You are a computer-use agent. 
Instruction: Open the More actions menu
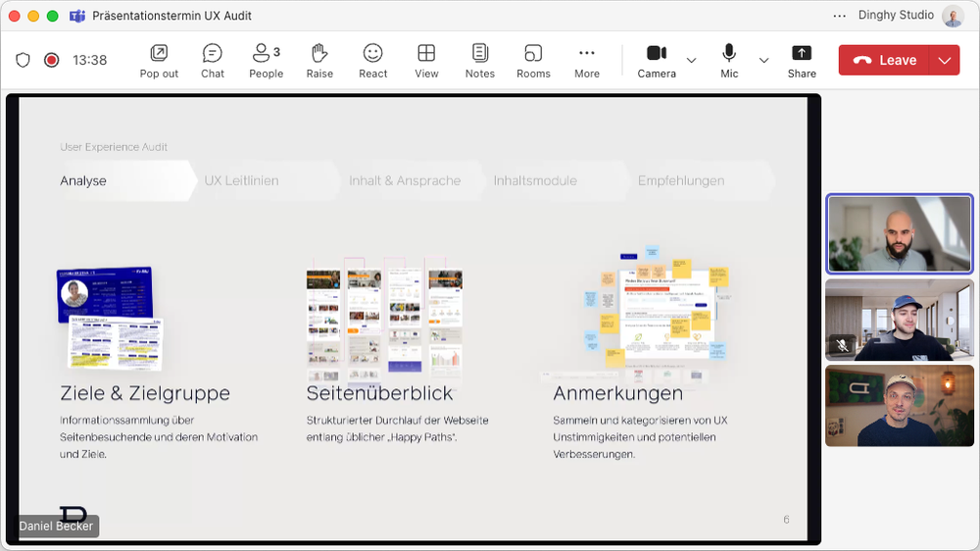(x=587, y=61)
